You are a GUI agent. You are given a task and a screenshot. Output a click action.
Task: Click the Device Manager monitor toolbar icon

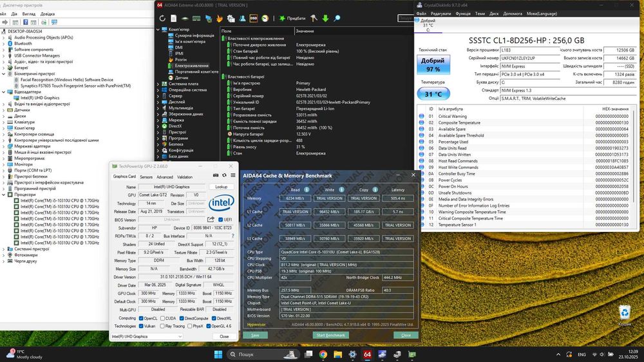[54, 22]
